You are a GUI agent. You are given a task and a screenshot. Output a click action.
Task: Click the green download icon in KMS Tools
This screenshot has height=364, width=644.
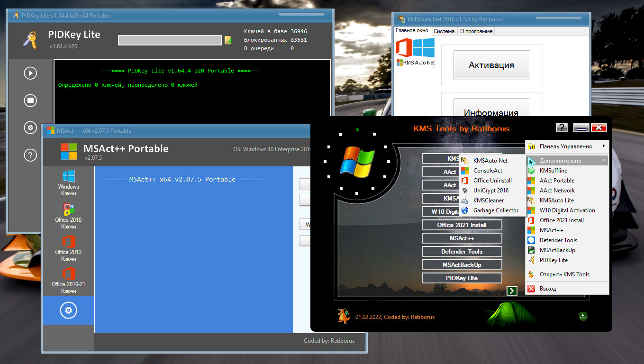[583, 316]
